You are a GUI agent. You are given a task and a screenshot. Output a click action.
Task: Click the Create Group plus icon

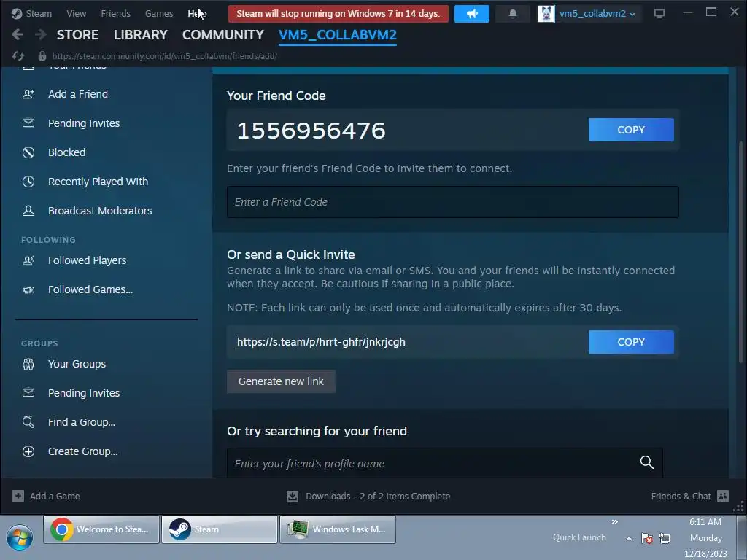pyautogui.click(x=28, y=451)
